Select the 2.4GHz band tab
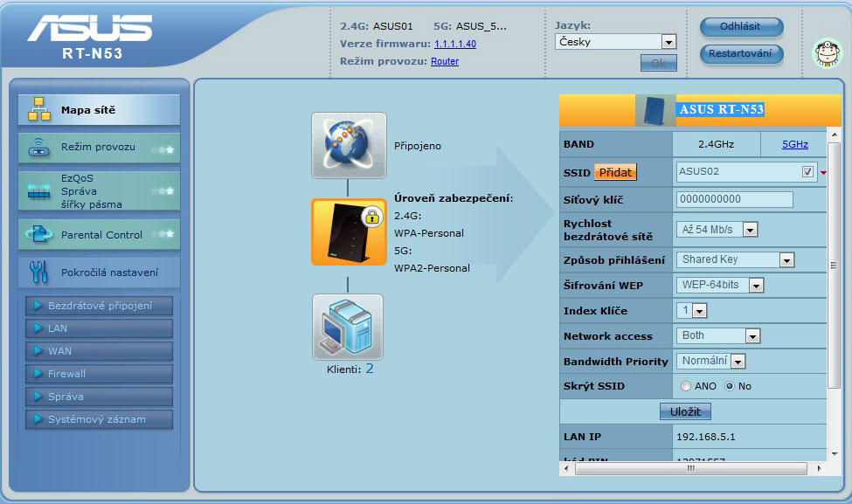852x504 pixels. tap(716, 144)
